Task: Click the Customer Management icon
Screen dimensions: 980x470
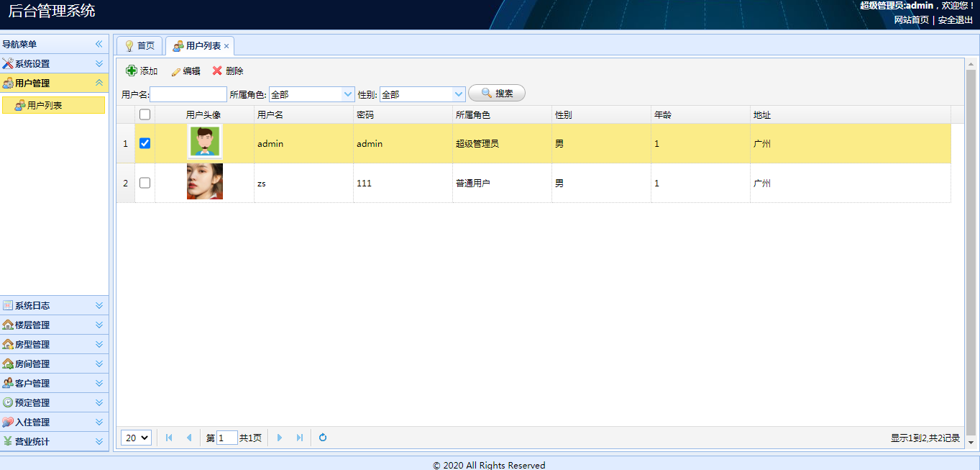Action: coord(8,383)
